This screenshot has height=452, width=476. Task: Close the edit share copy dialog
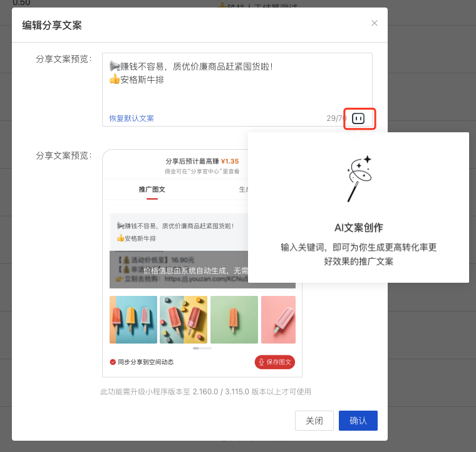375,23
